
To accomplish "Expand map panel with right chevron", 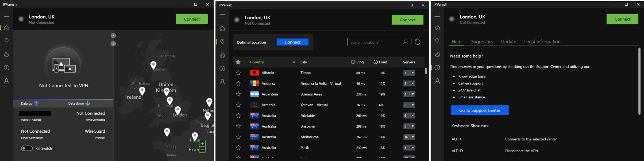I will click(x=113, y=36).
